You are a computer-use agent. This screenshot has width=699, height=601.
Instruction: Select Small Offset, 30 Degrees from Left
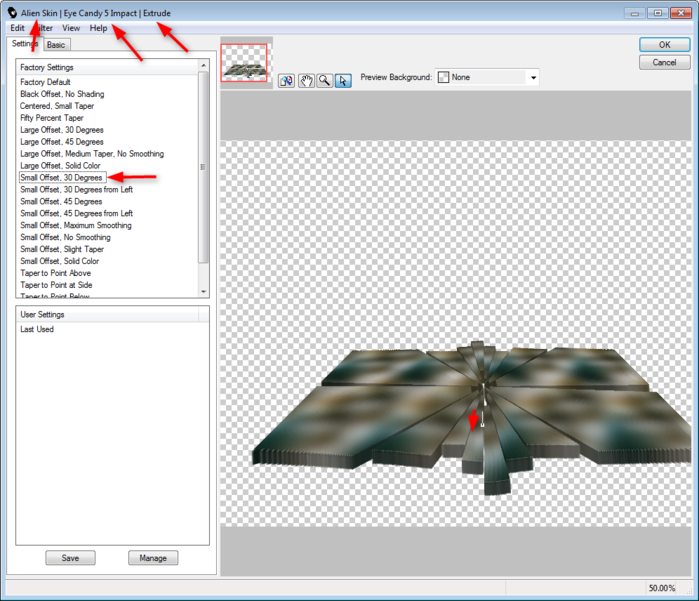76,189
